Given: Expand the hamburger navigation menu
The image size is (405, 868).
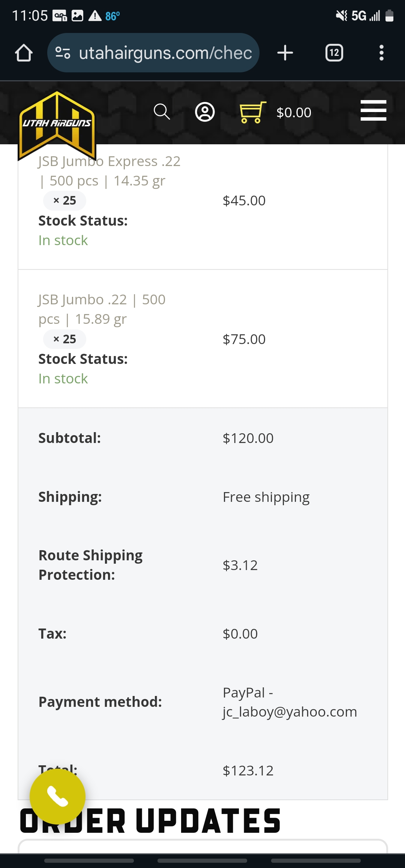Looking at the screenshot, I should pos(373,111).
